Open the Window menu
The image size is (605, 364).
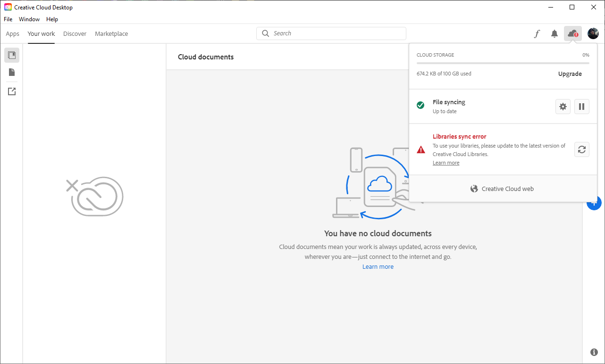(x=29, y=19)
